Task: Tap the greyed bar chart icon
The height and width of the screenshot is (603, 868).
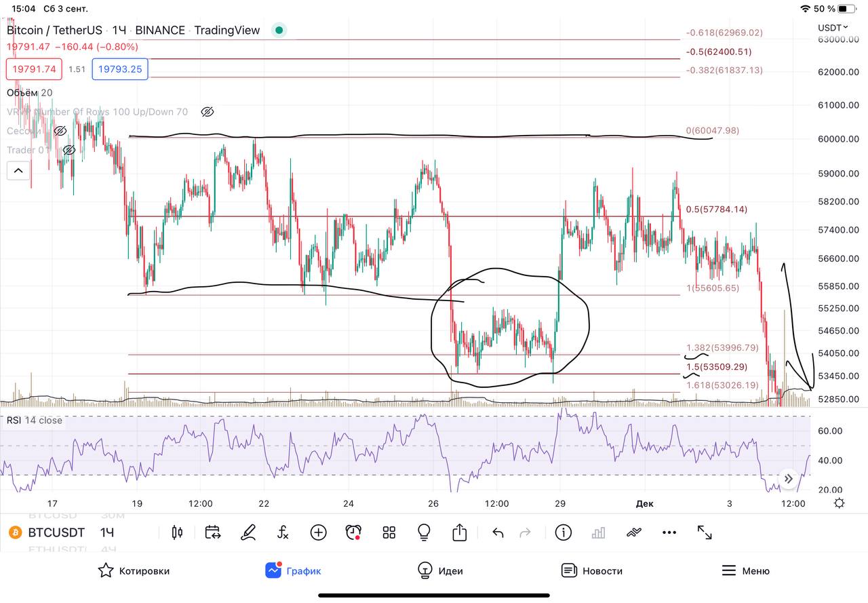Action: pyautogui.click(x=598, y=533)
